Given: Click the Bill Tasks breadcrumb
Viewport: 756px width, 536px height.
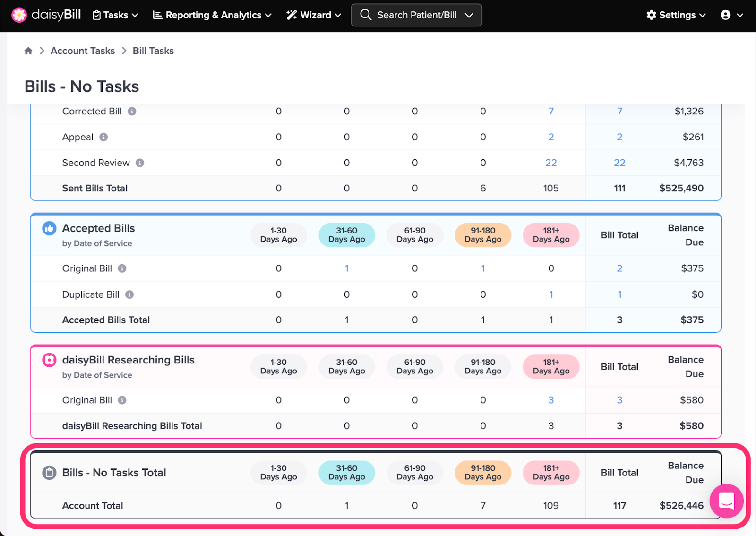Looking at the screenshot, I should coord(153,51).
